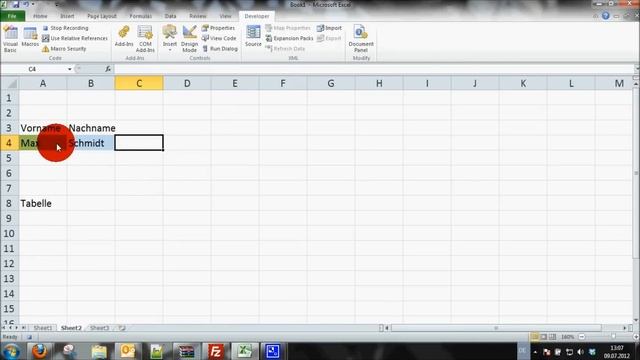Screen dimensions: 640x360
Task: Click the Insert Worksheet icon
Action: tap(122, 328)
